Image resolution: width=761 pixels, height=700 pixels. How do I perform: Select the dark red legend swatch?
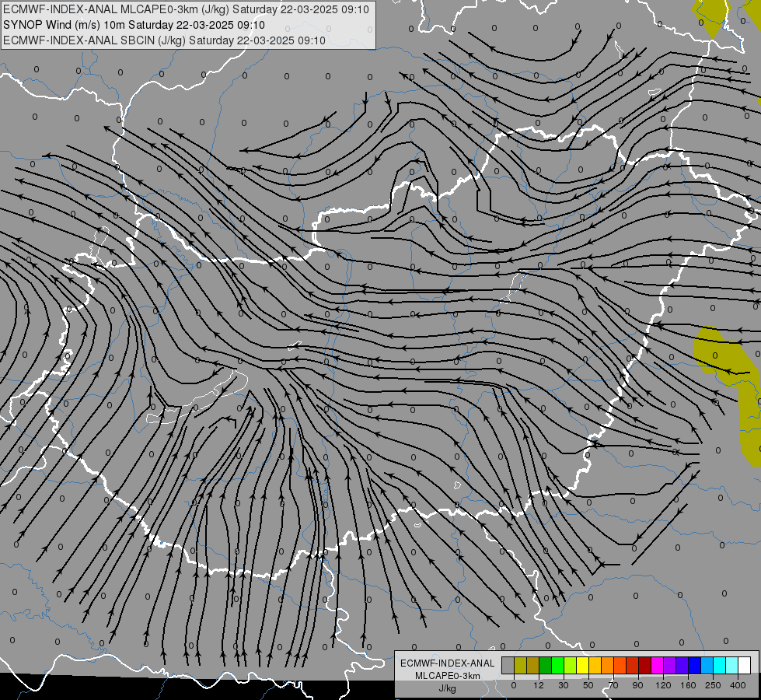644,665
